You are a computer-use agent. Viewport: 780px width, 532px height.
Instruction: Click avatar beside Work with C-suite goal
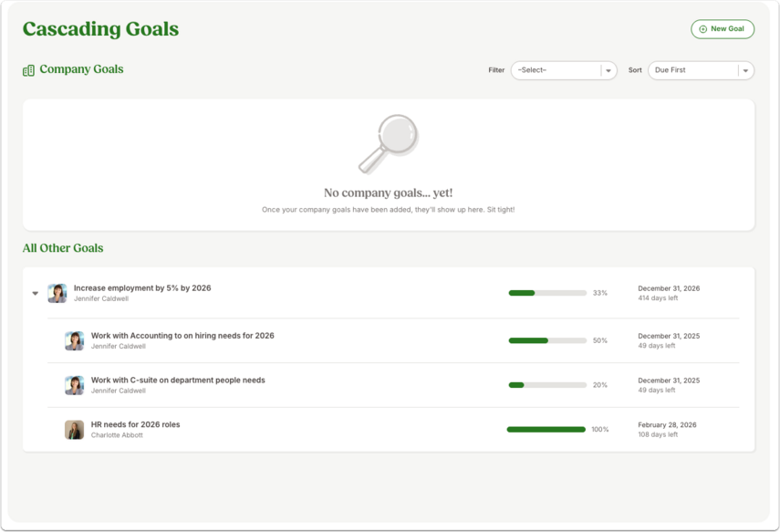click(x=74, y=385)
